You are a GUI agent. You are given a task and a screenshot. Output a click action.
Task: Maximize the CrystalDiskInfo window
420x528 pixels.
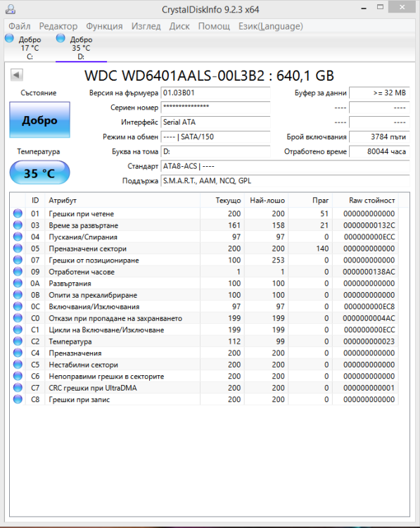point(381,8)
